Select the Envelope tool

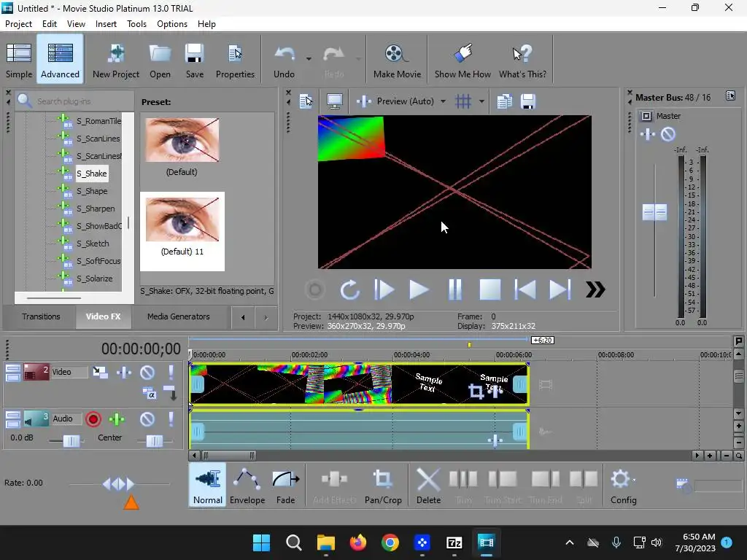click(x=247, y=486)
